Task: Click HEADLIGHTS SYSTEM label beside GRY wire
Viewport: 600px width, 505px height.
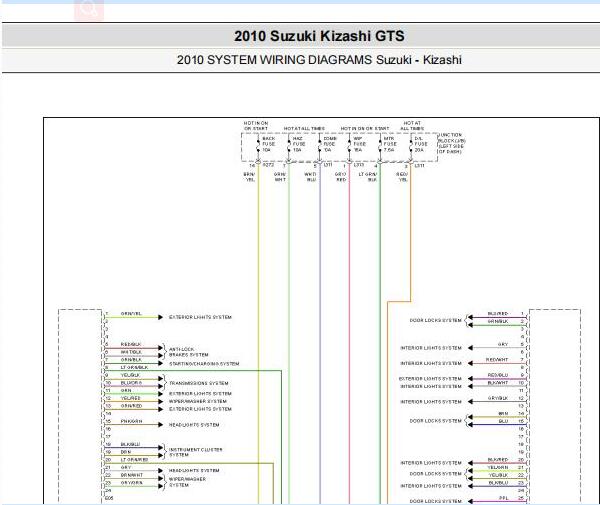Action: pyautogui.click(x=194, y=470)
